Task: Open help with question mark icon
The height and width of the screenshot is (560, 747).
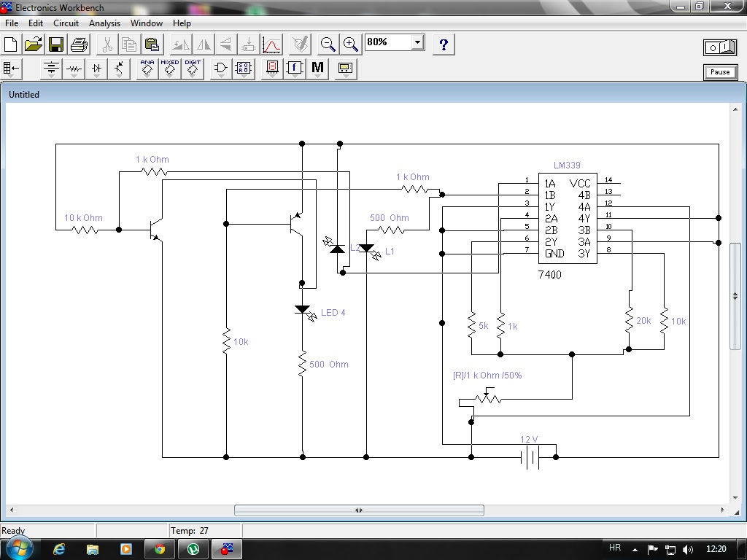Action: (444, 44)
